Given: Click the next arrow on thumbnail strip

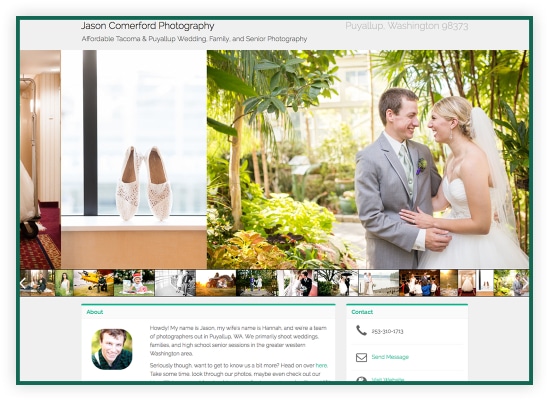Looking at the screenshot, I should pos(525,283).
